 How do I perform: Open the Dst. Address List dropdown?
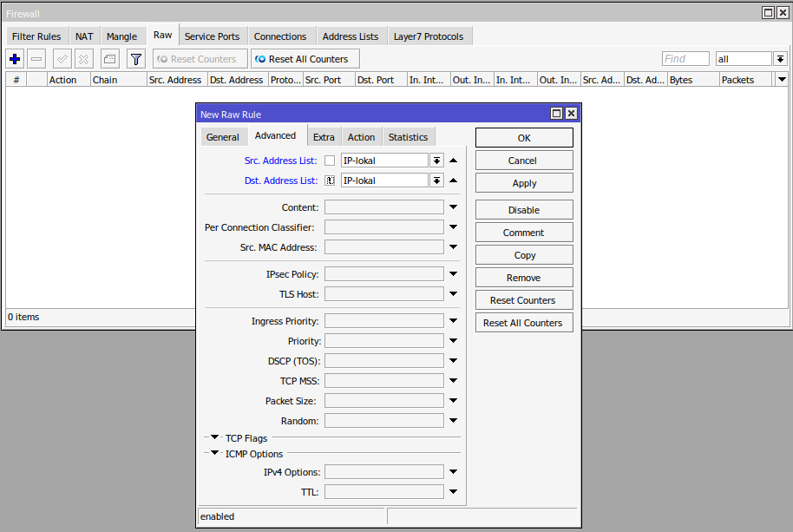tap(436, 181)
